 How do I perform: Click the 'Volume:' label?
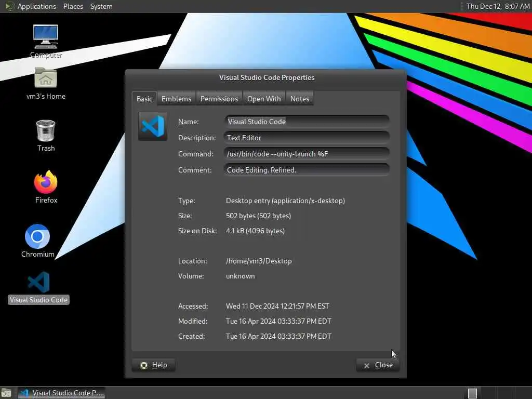point(191,276)
